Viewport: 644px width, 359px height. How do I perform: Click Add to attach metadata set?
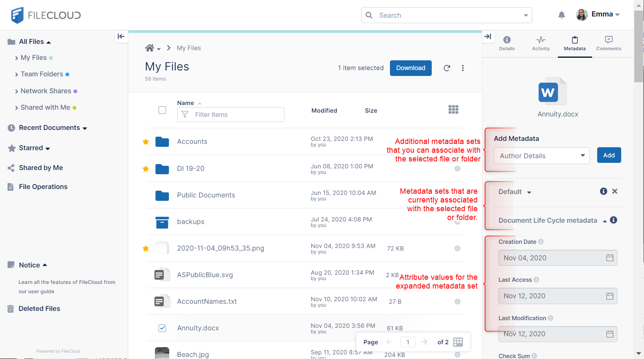[x=609, y=155]
